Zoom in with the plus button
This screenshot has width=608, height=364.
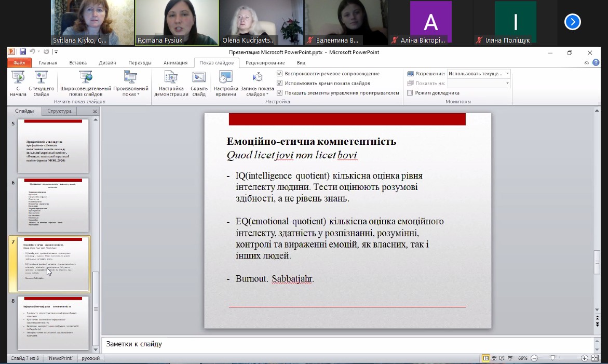(x=584, y=359)
